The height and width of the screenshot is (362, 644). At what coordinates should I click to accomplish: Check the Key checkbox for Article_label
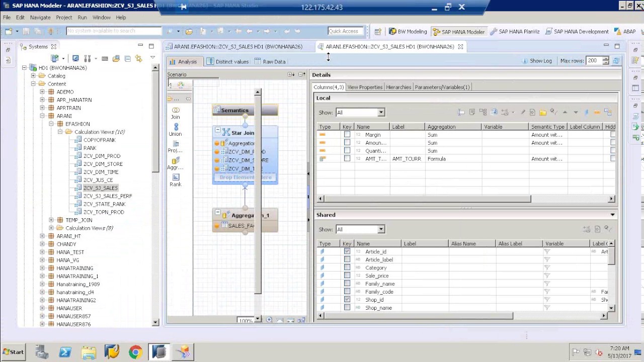coord(347,259)
